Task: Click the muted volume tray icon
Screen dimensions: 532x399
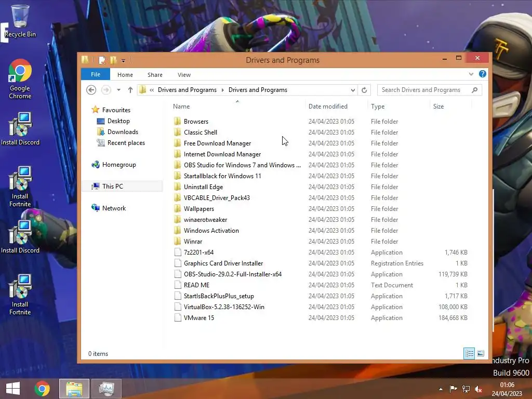Action: (478, 389)
